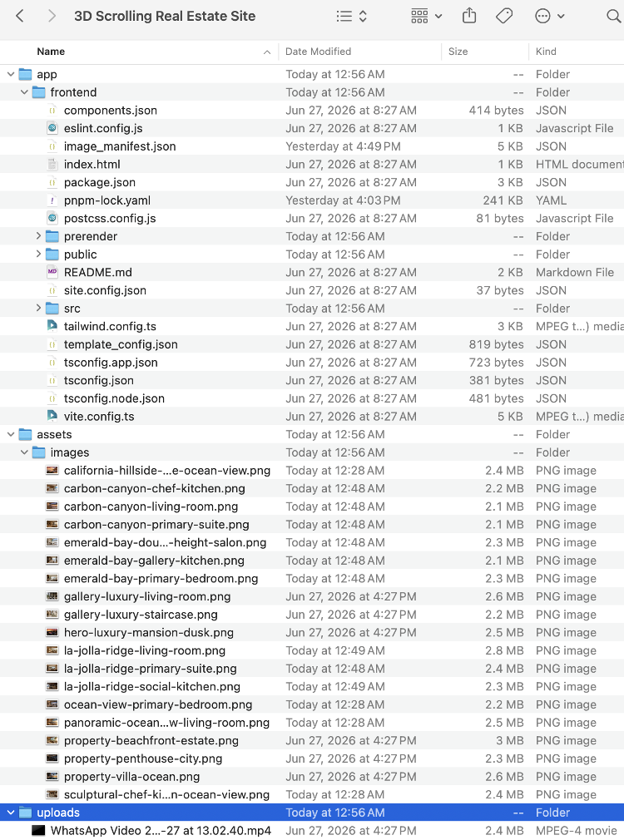The image size is (624, 840).
Task: Click the Search magnifier icon
Action: point(613,16)
